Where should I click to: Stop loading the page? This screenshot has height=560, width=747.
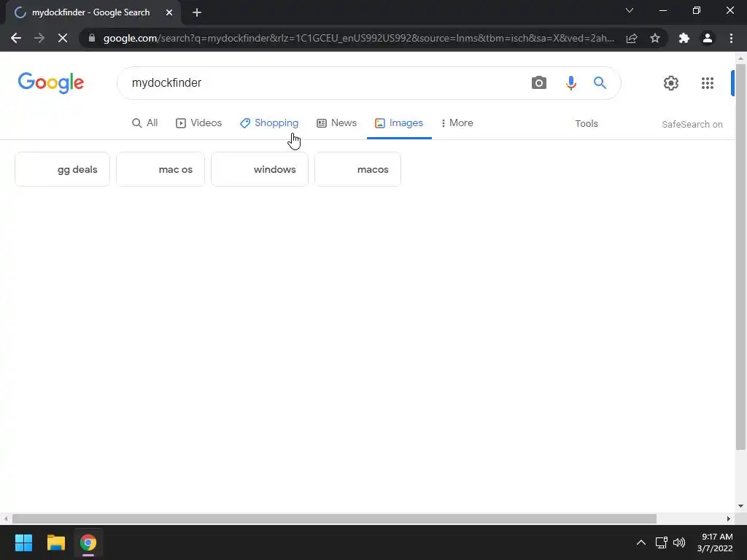click(63, 38)
